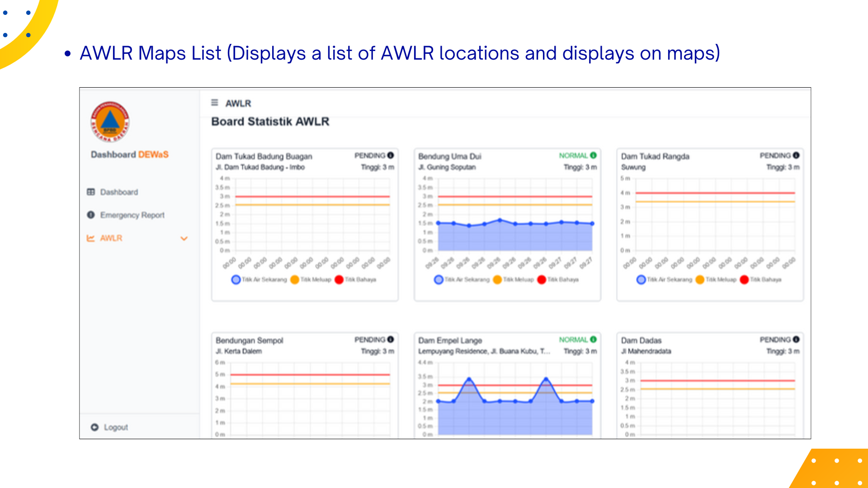Click red Titik Bahaya swatch on Bendung Uma Dui
The image size is (868, 488).
[x=542, y=280]
